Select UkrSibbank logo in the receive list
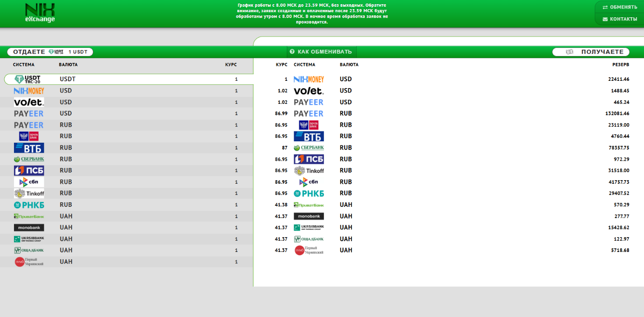The width and height of the screenshot is (644, 317). click(309, 228)
